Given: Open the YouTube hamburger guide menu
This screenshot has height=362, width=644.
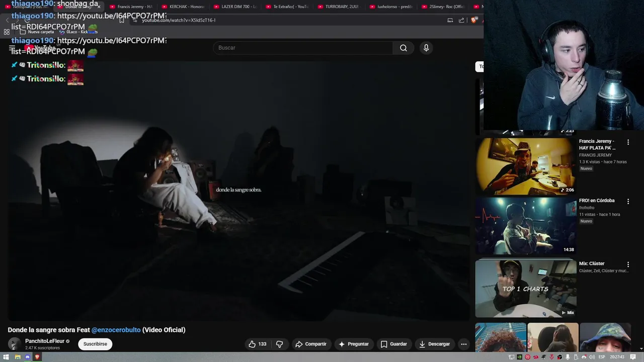Looking at the screenshot, I should [x=12, y=48].
